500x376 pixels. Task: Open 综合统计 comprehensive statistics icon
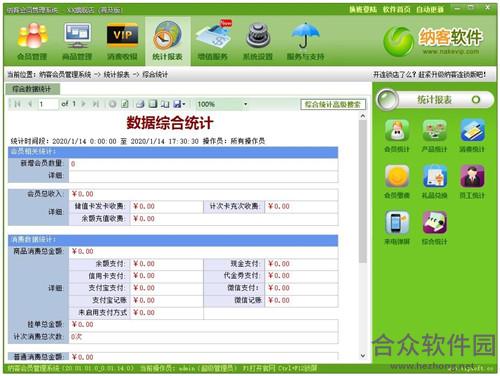coord(434,228)
